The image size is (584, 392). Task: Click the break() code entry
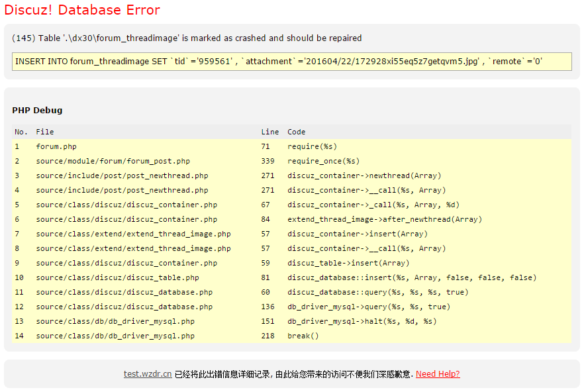coord(303,336)
